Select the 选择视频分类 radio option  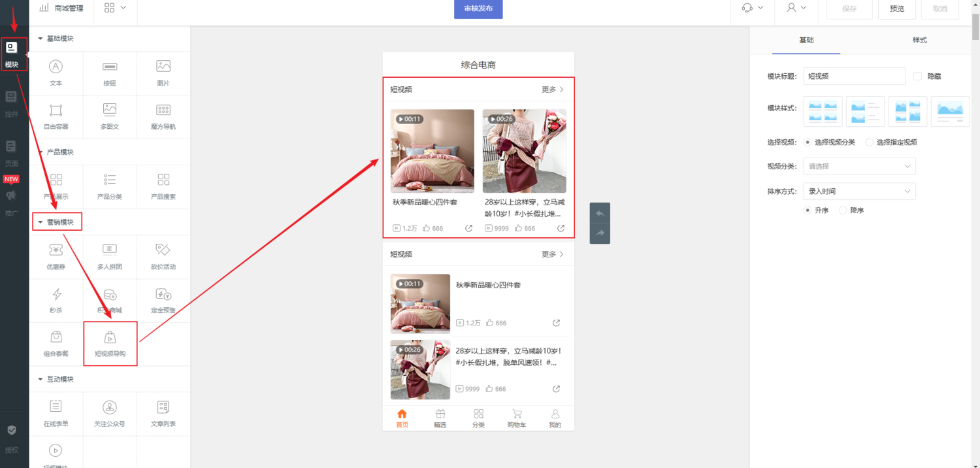pos(808,142)
